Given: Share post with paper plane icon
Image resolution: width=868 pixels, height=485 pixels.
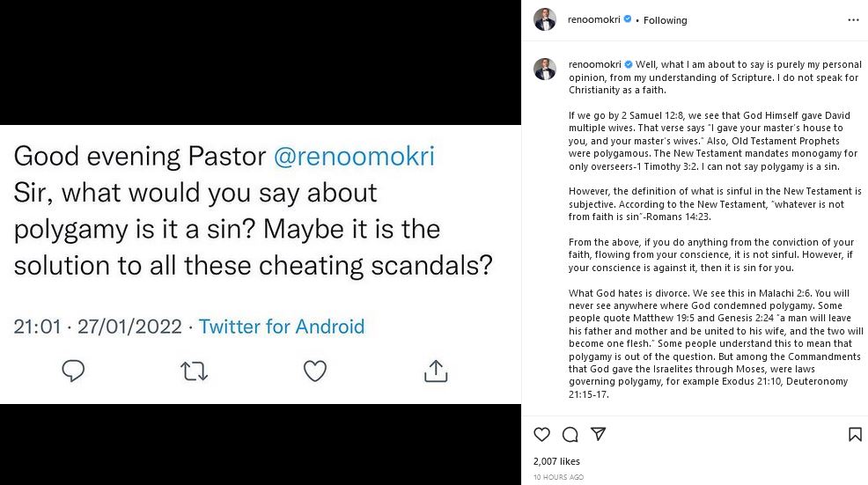Looking at the screenshot, I should 598,434.
